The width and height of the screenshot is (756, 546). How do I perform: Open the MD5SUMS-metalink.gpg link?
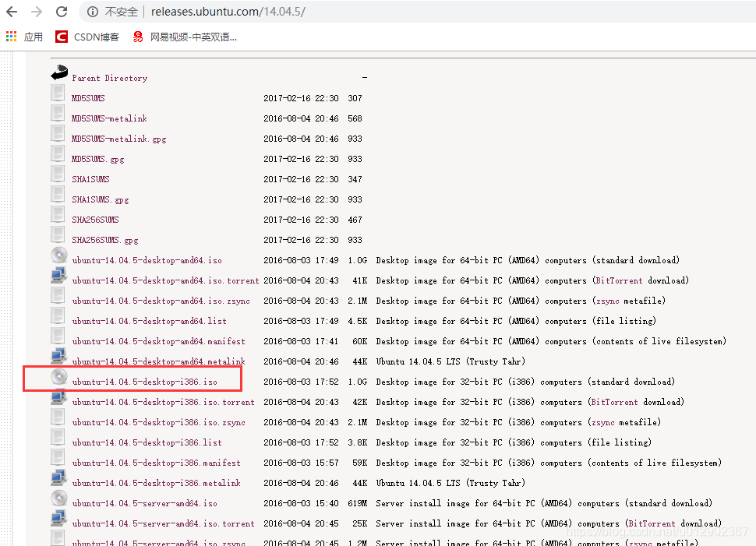[119, 139]
